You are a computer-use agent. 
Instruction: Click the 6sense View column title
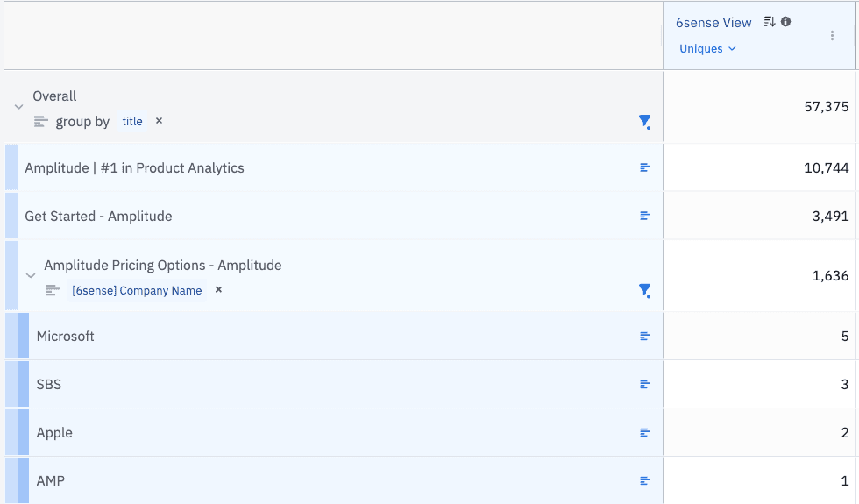click(713, 23)
